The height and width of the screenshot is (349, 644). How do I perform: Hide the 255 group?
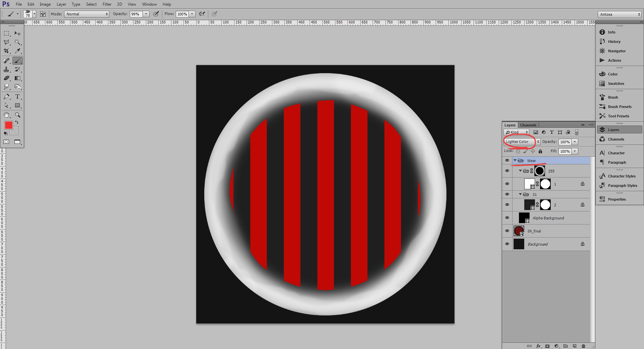[x=507, y=171]
